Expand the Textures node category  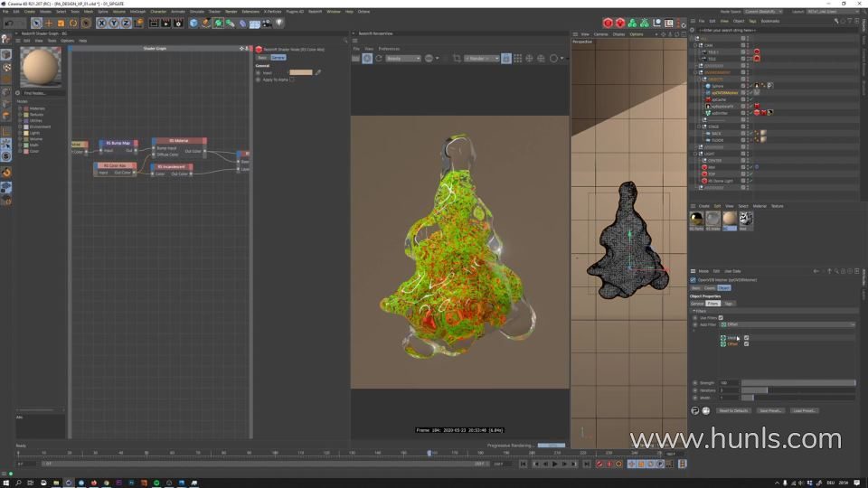click(21, 115)
